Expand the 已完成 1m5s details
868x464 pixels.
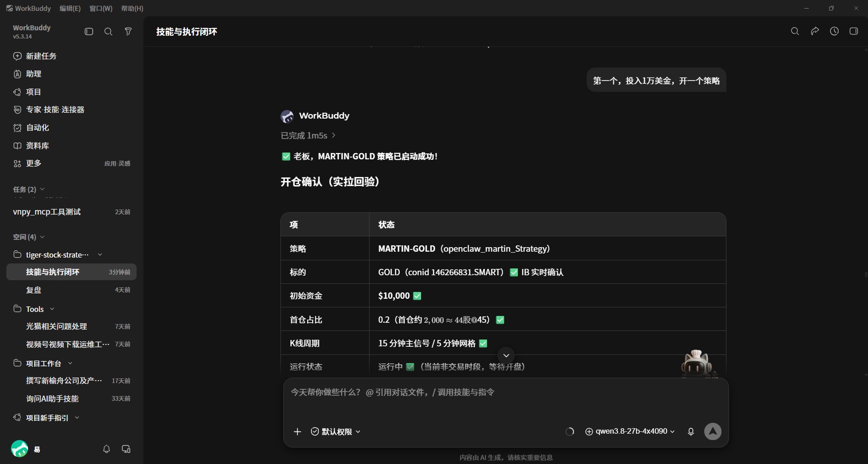308,135
